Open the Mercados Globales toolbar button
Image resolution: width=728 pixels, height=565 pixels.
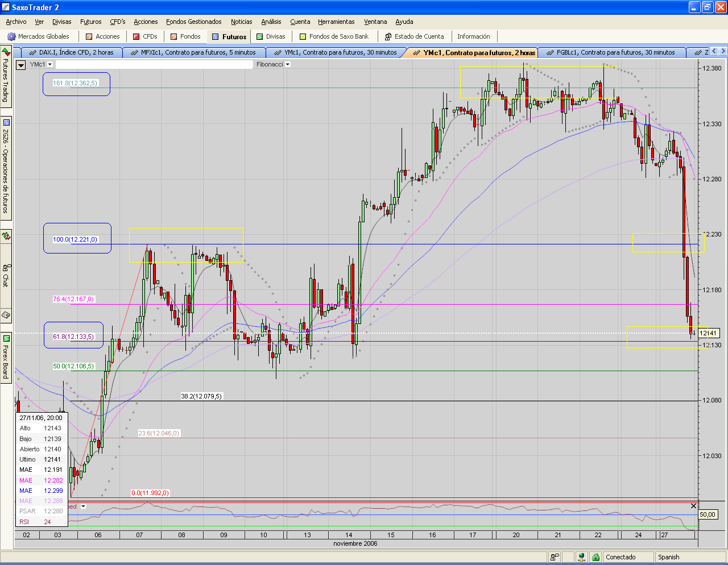click(38, 36)
